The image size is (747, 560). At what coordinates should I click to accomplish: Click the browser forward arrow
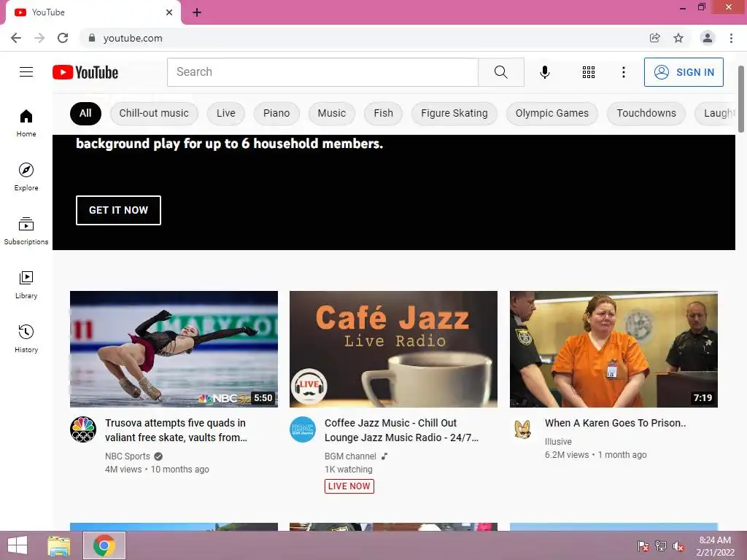(x=39, y=38)
